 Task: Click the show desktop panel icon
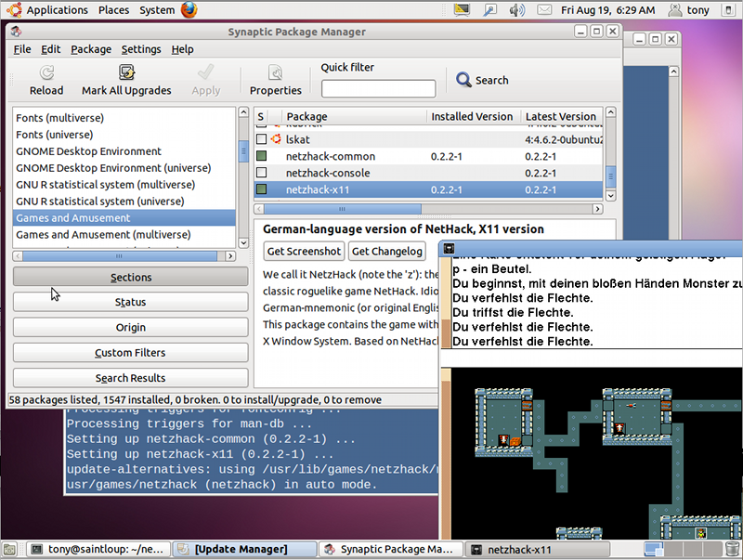[x=9, y=549]
